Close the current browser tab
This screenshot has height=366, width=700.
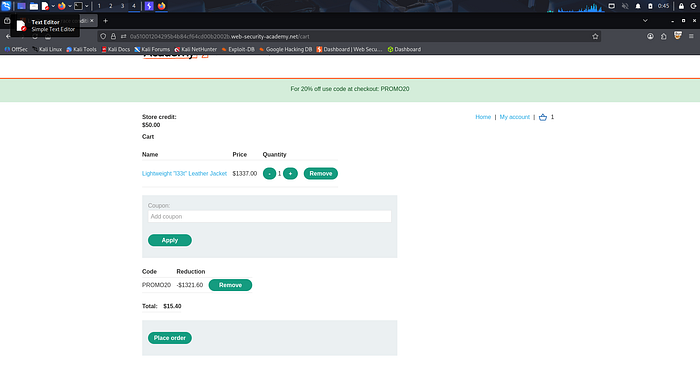92,21
